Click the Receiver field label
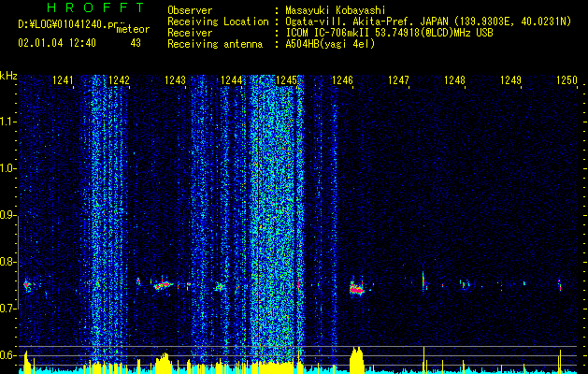588x374 pixels. (190, 33)
